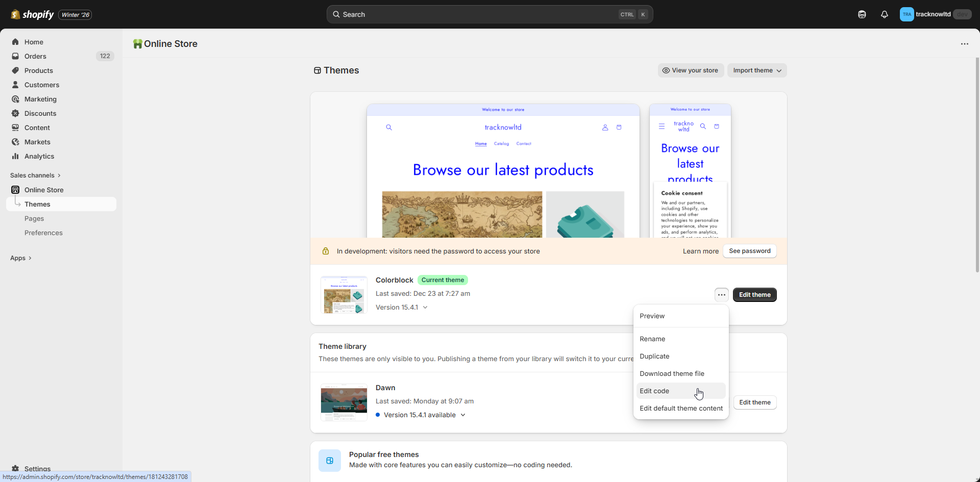Click the See password button

(x=749, y=251)
